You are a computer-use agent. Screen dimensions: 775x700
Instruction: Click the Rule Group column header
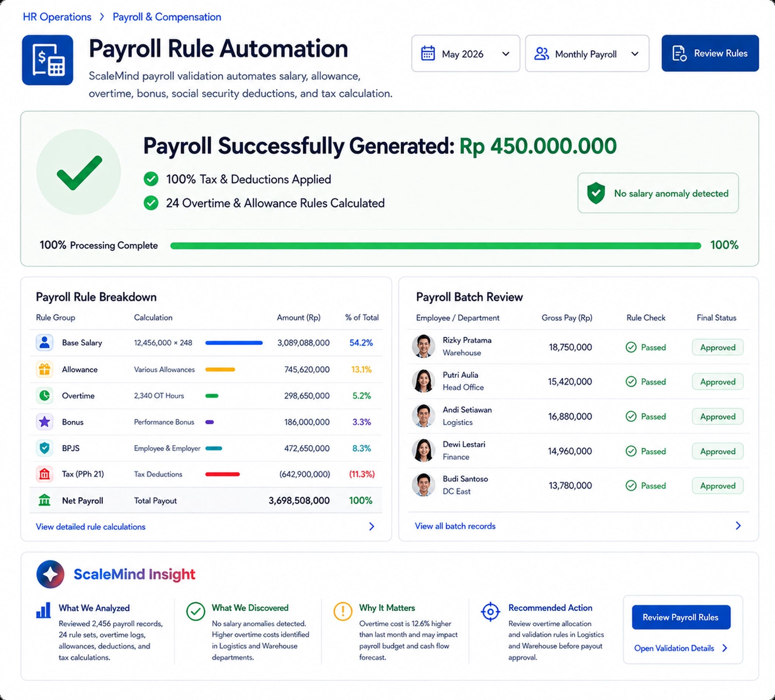tap(55, 317)
